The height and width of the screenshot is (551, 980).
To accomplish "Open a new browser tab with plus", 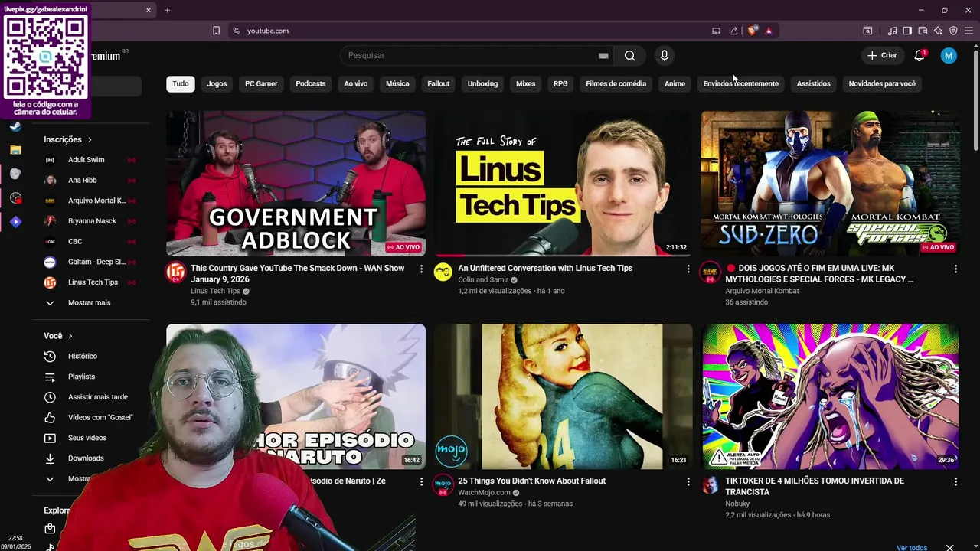I will 167,10.
